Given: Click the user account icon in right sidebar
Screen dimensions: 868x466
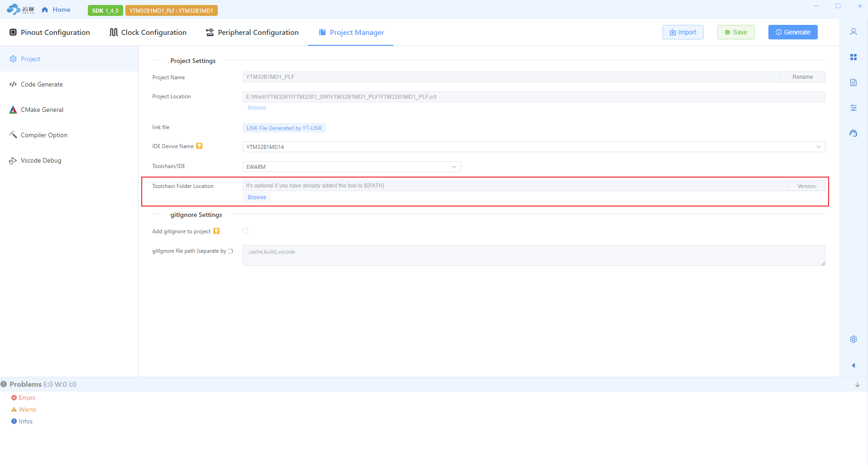Looking at the screenshot, I should [x=853, y=32].
